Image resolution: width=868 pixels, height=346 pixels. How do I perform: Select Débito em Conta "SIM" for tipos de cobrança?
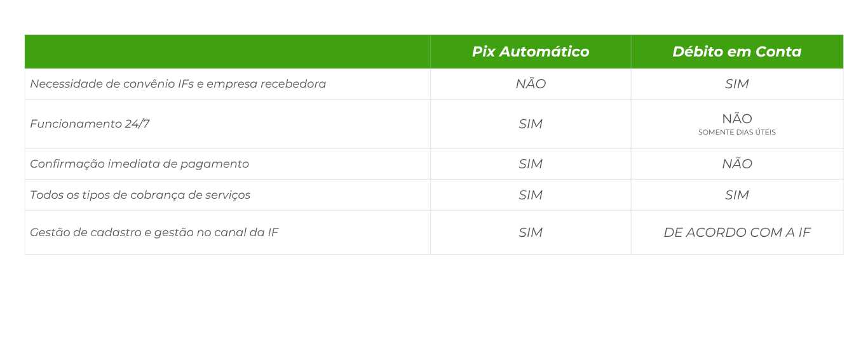tap(736, 195)
